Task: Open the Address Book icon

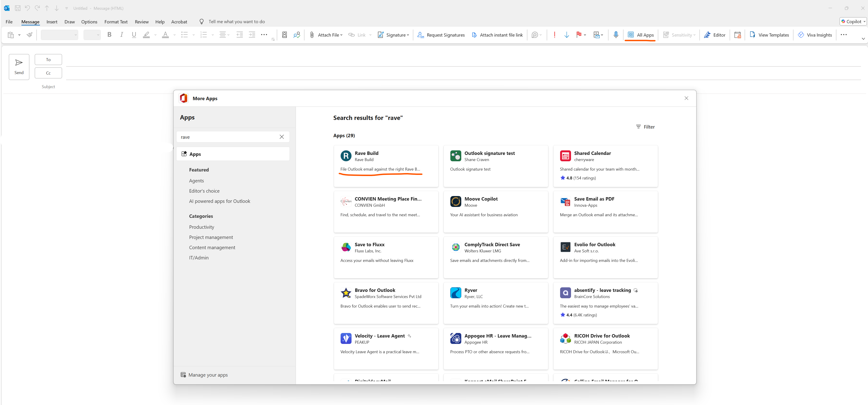Action: click(x=284, y=35)
